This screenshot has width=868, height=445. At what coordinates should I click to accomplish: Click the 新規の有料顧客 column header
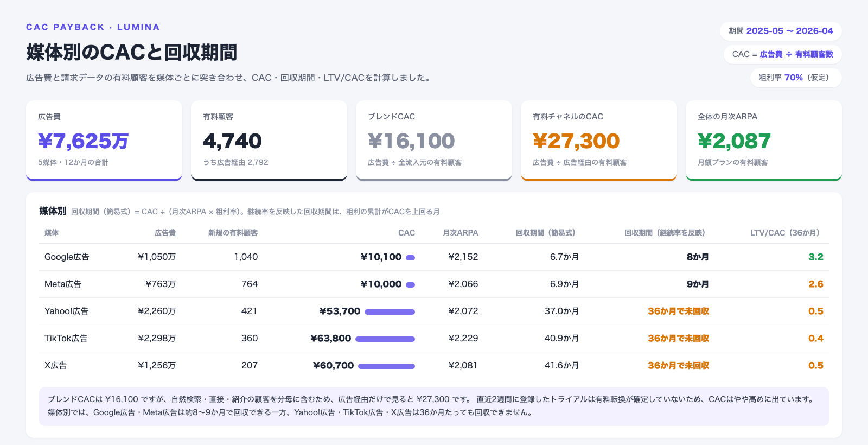tap(233, 233)
